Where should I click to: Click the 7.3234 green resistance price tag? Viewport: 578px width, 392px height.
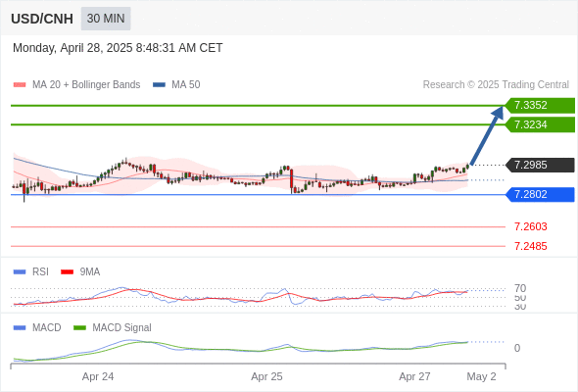tap(540, 124)
